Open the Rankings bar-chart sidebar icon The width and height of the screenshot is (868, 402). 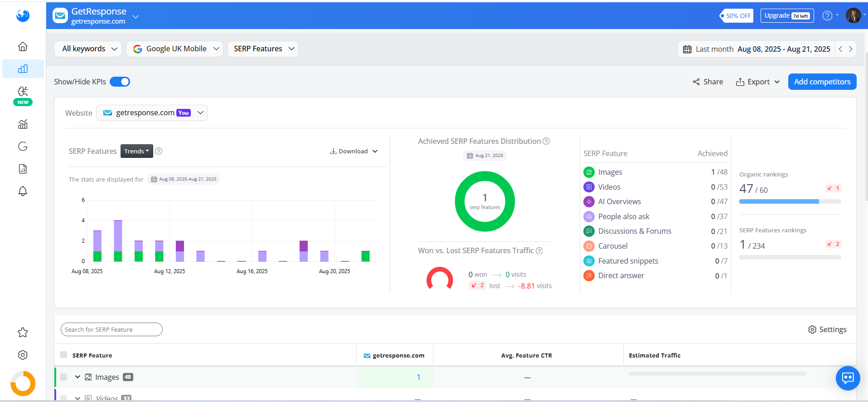tap(23, 69)
